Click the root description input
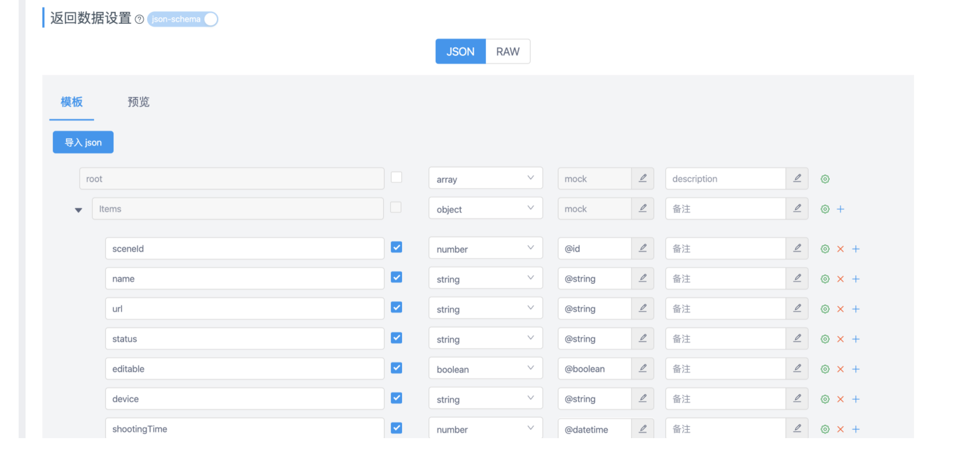Viewport: 980px width, 468px height. coord(726,179)
